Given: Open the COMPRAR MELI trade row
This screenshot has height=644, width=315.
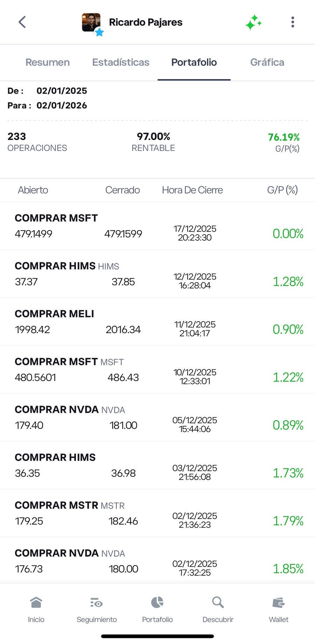Looking at the screenshot, I should 157,321.
